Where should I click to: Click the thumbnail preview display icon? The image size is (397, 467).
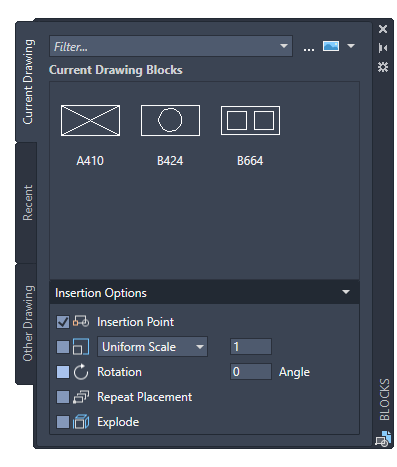331,46
